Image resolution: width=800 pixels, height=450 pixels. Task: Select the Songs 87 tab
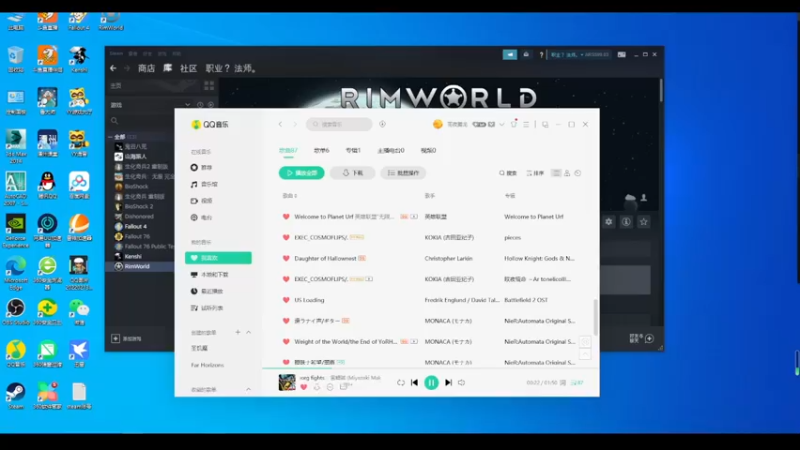(288, 151)
